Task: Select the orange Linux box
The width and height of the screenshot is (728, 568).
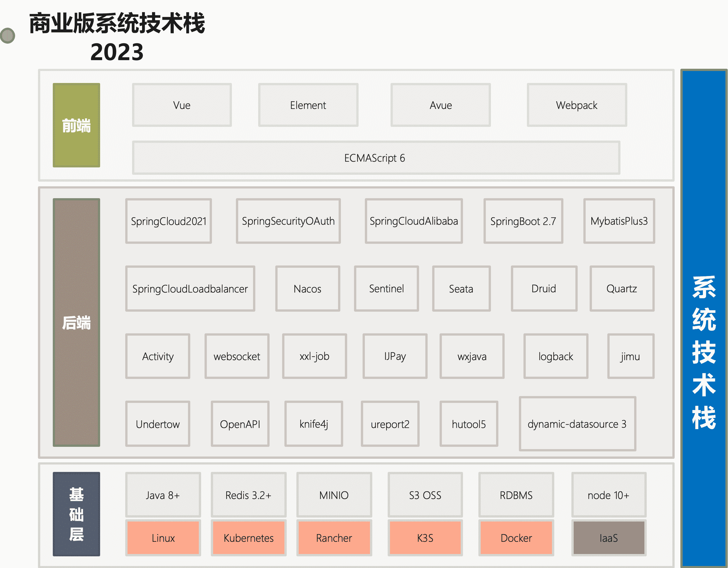Action: [x=163, y=538]
